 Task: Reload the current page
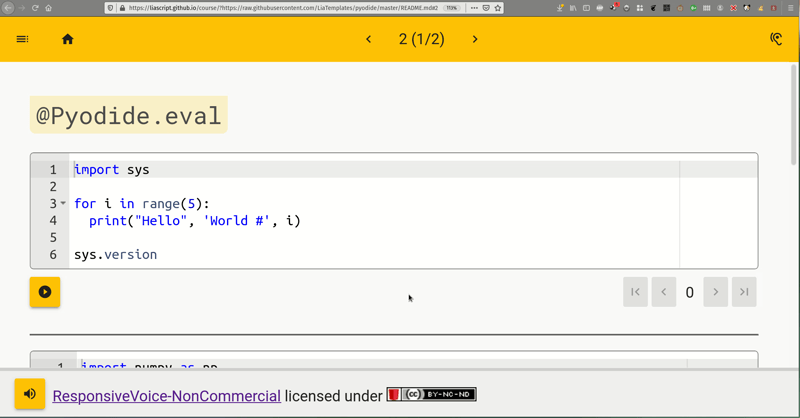coord(35,8)
